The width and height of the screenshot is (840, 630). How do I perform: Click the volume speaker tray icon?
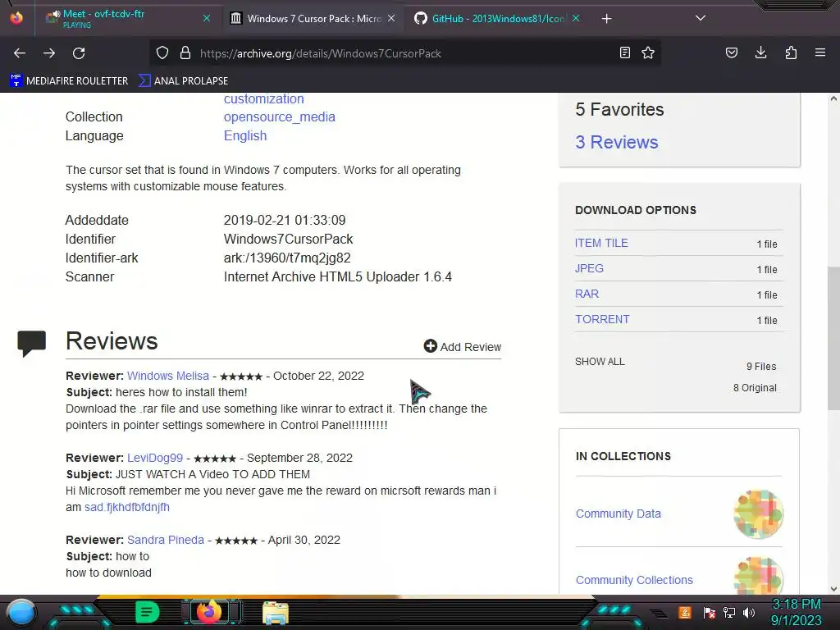tap(749, 612)
